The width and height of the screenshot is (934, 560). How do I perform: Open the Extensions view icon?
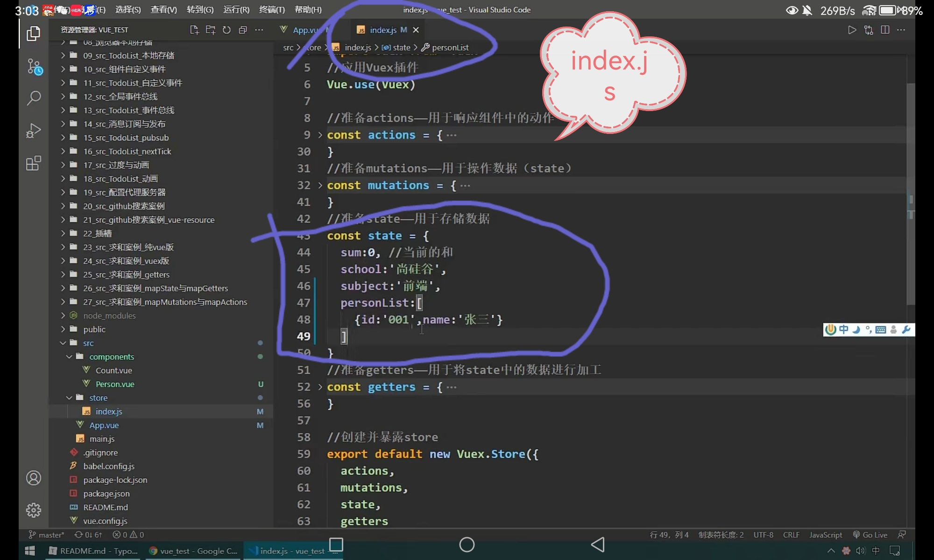[34, 163]
